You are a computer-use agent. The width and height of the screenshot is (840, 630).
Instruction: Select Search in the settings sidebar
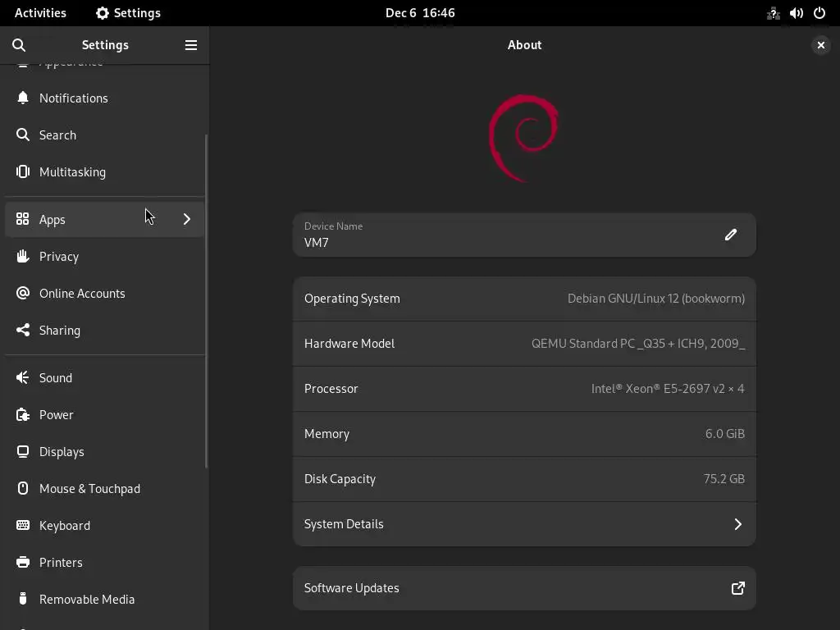105,135
